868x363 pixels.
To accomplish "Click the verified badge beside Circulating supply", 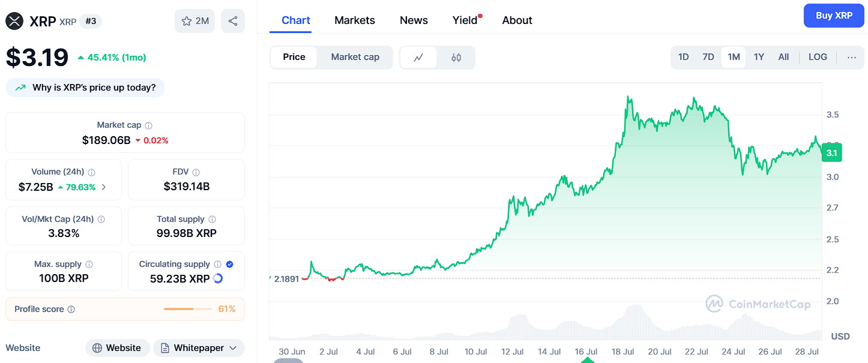I will pyautogui.click(x=230, y=265).
